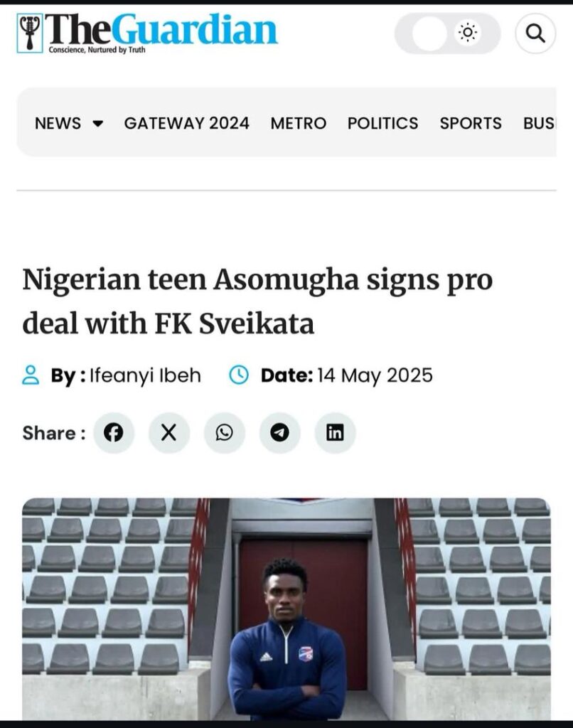The height and width of the screenshot is (728, 573).
Task: Open the Politics section
Action: (382, 123)
